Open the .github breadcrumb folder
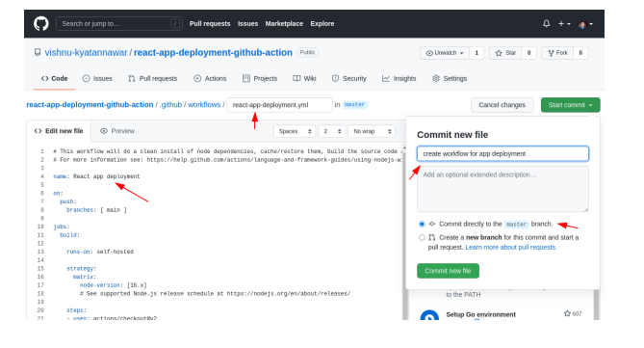Image resolution: width=644 pixels, height=348 pixels. (170, 105)
